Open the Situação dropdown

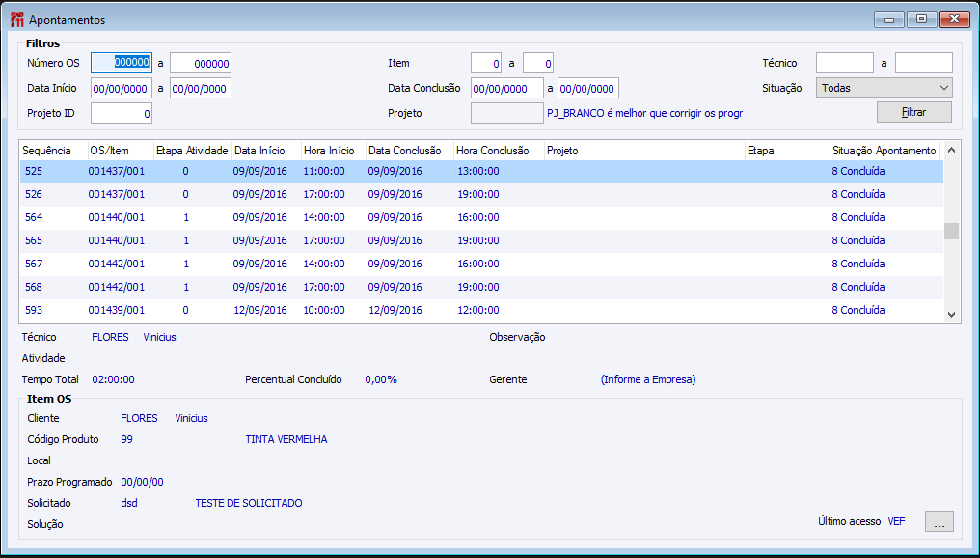884,88
